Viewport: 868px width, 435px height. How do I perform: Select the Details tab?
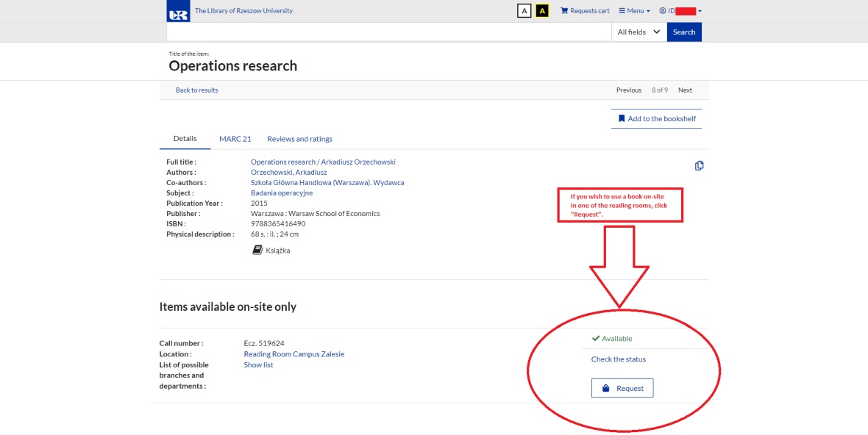click(x=185, y=139)
